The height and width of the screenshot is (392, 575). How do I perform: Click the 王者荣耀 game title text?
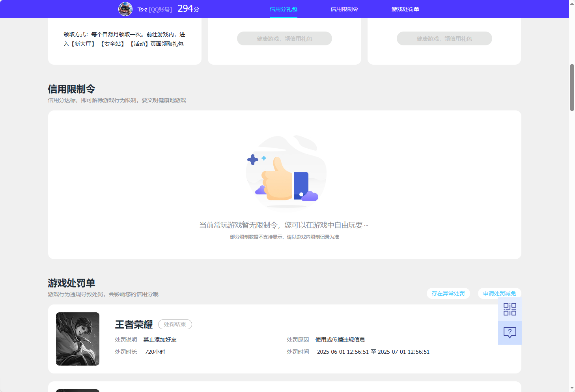click(x=133, y=325)
